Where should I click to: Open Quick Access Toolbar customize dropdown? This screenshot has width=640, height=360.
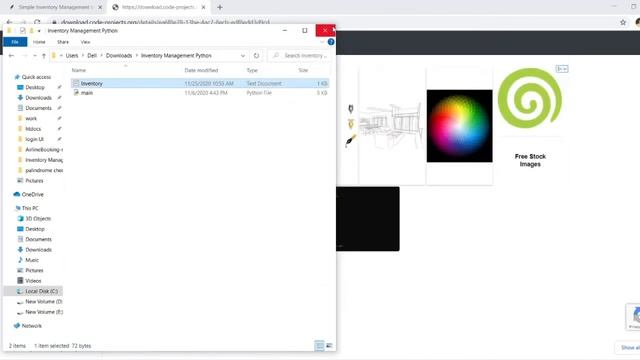point(39,31)
